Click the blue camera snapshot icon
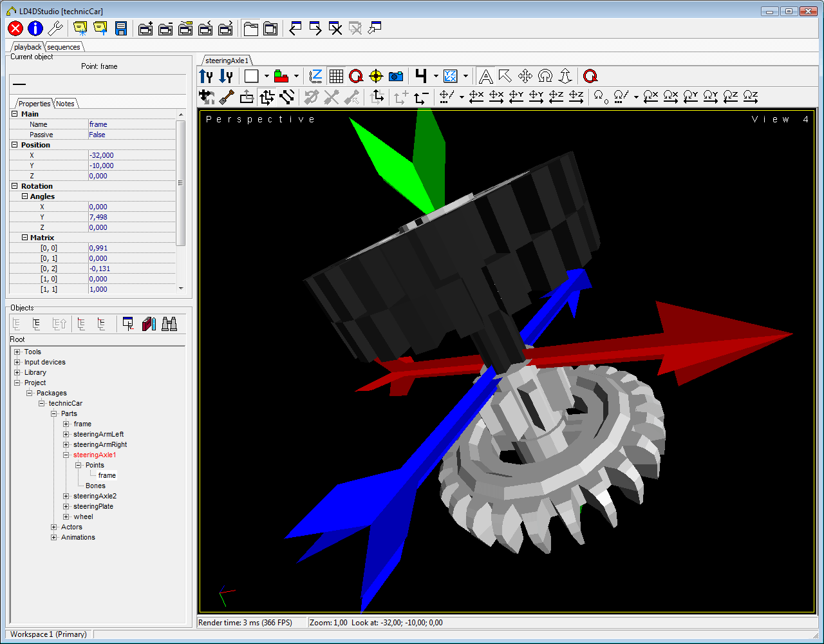Screen dimensions: 824x644 [396, 76]
